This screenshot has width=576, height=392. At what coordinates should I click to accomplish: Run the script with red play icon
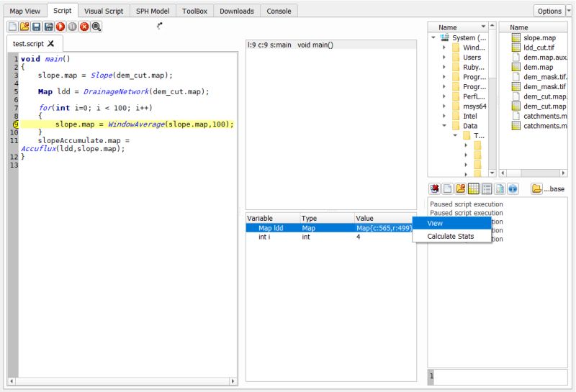pyautogui.click(x=60, y=27)
